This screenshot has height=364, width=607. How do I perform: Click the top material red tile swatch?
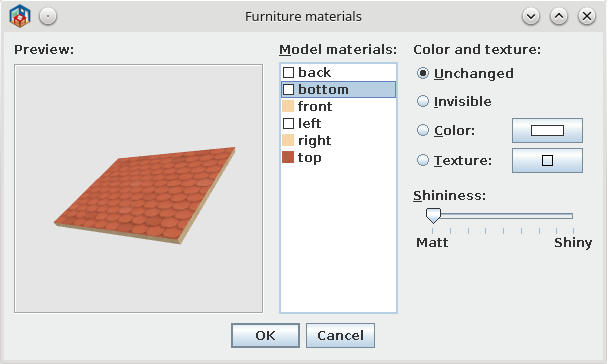pyautogui.click(x=288, y=157)
